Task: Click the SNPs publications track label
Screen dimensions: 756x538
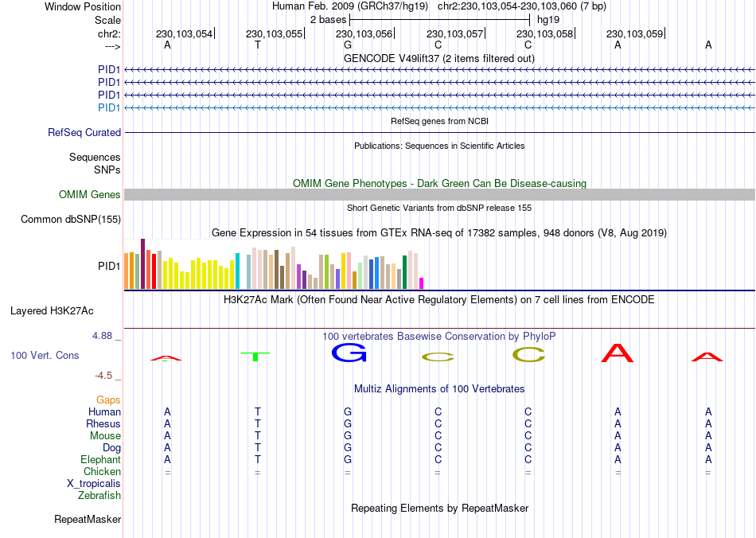Action: (107, 170)
